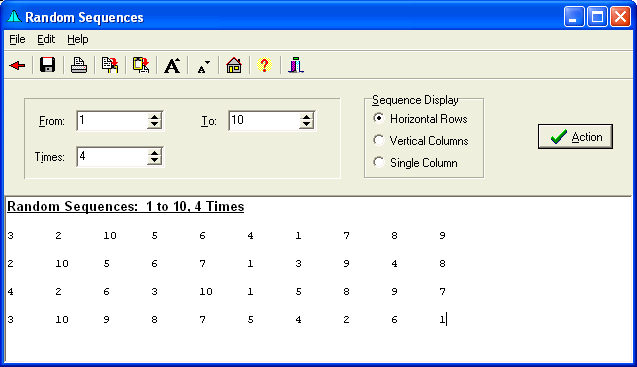Minimize the Random Sequences window
This screenshot has height=367, width=637.
[x=574, y=17]
